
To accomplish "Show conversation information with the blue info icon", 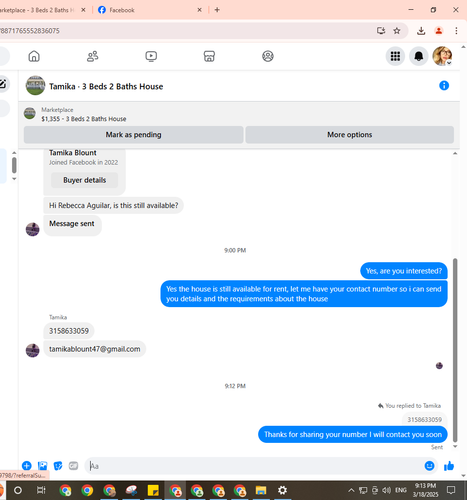I will tap(444, 86).
